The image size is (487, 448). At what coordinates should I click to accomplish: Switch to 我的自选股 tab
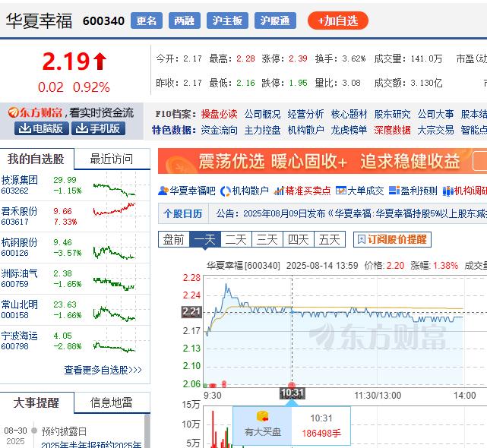(36, 159)
